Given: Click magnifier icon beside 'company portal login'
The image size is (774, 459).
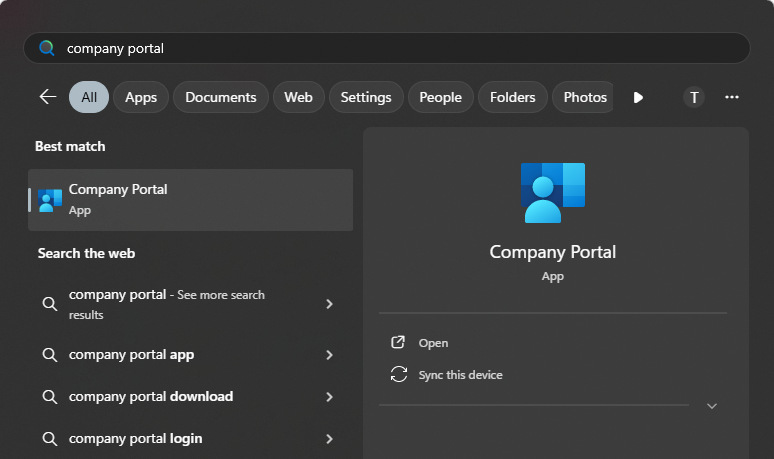Looking at the screenshot, I should (x=49, y=438).
